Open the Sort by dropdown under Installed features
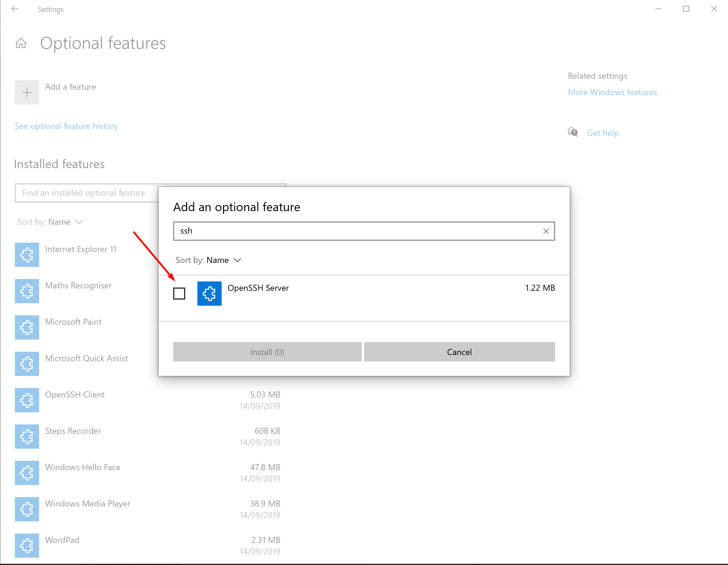Viewport: 728px width, 565px height. pyautogui.click(x=79, y=221)
